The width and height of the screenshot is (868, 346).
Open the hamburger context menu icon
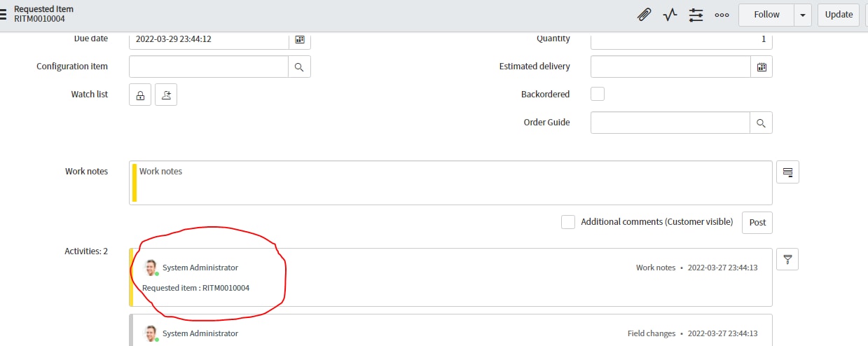tap(3, 14)
